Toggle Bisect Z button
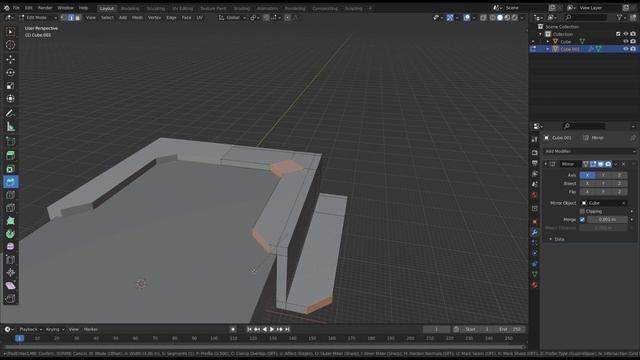 coord(619,184)
